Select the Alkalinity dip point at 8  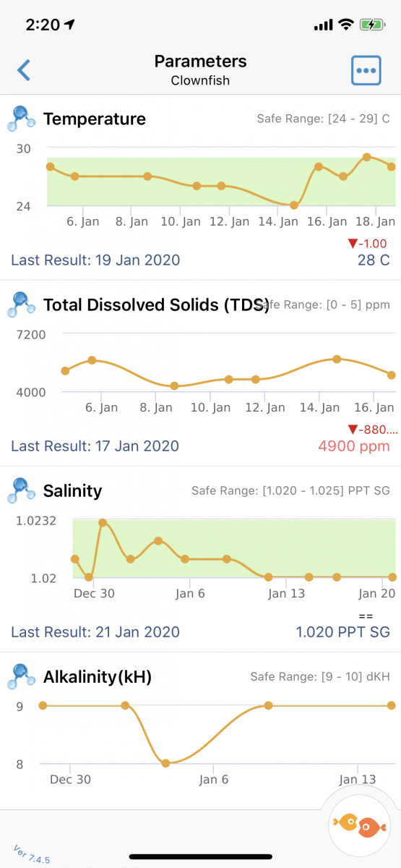click(165, 763)
